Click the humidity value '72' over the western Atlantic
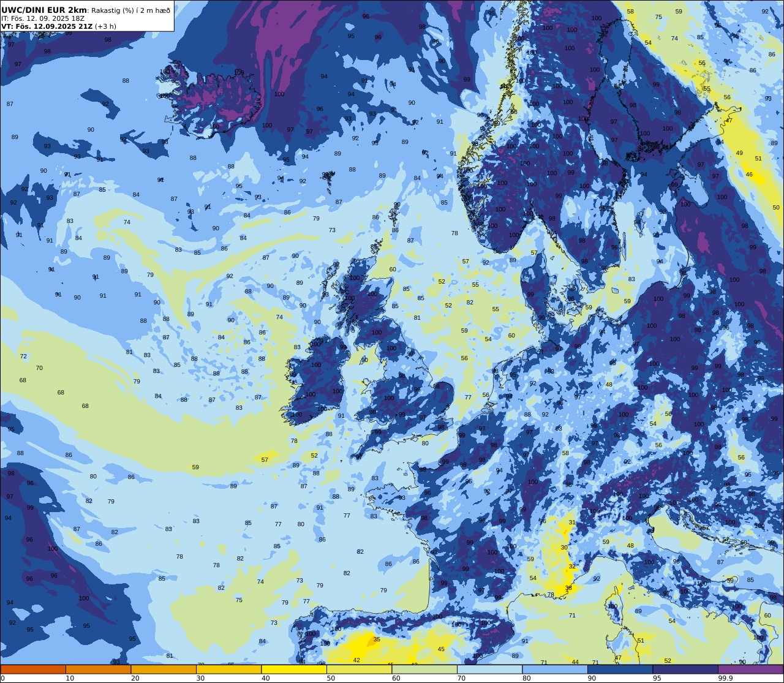Screen dimensions: 784x683 coord(23,356)
